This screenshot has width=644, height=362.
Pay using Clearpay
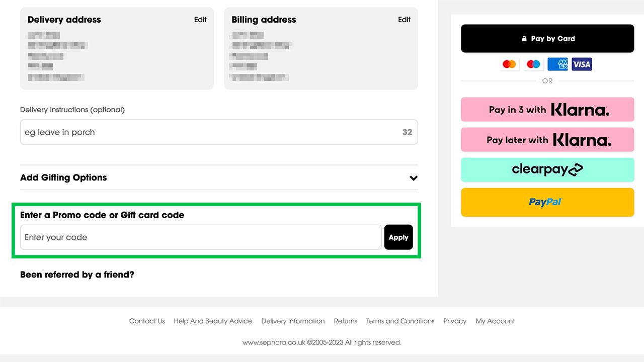pos(547,170)
